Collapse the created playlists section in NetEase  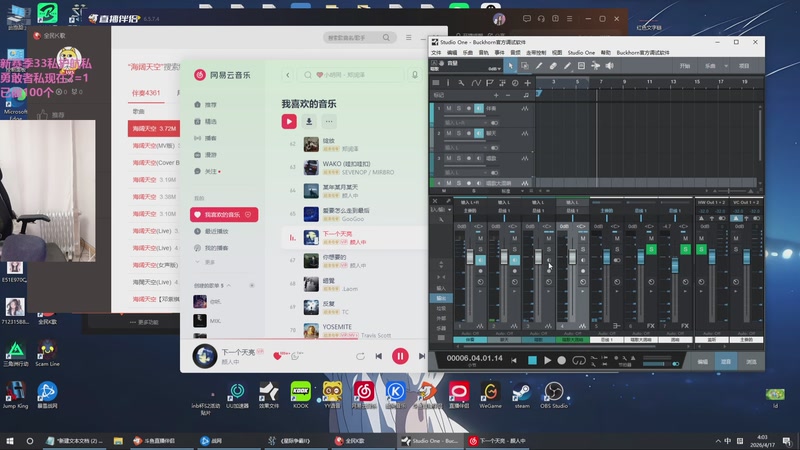click(229, 286)
